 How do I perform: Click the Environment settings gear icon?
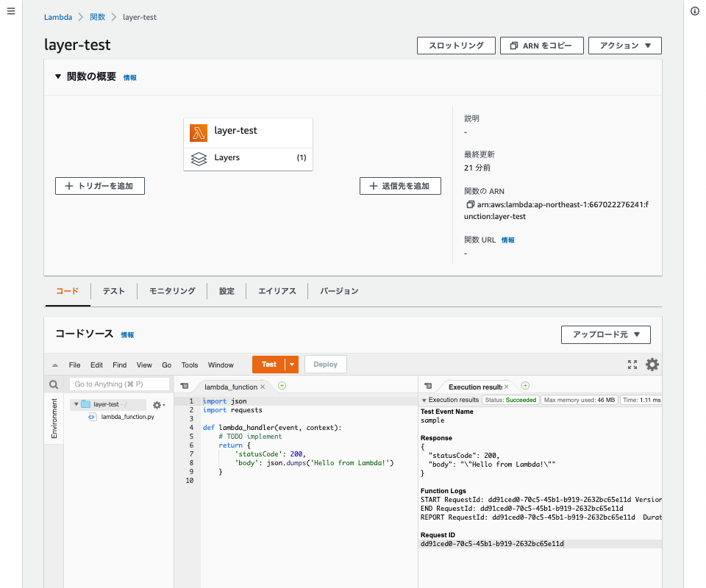tap(157, 404)
